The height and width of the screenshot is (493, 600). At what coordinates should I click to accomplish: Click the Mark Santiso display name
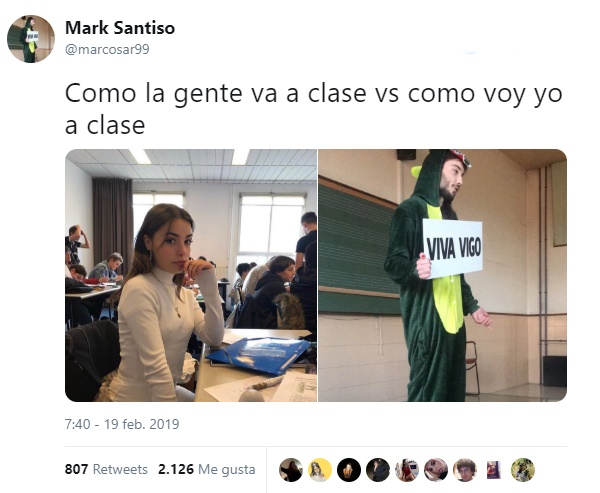point(120,28)
